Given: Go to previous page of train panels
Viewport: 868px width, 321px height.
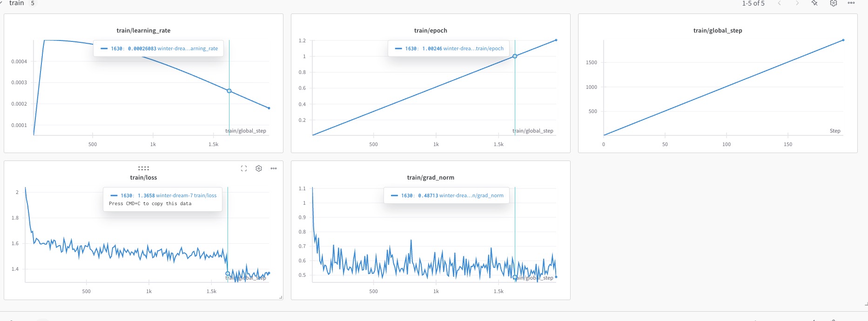Looking at the screenshot, I should 779,3.
